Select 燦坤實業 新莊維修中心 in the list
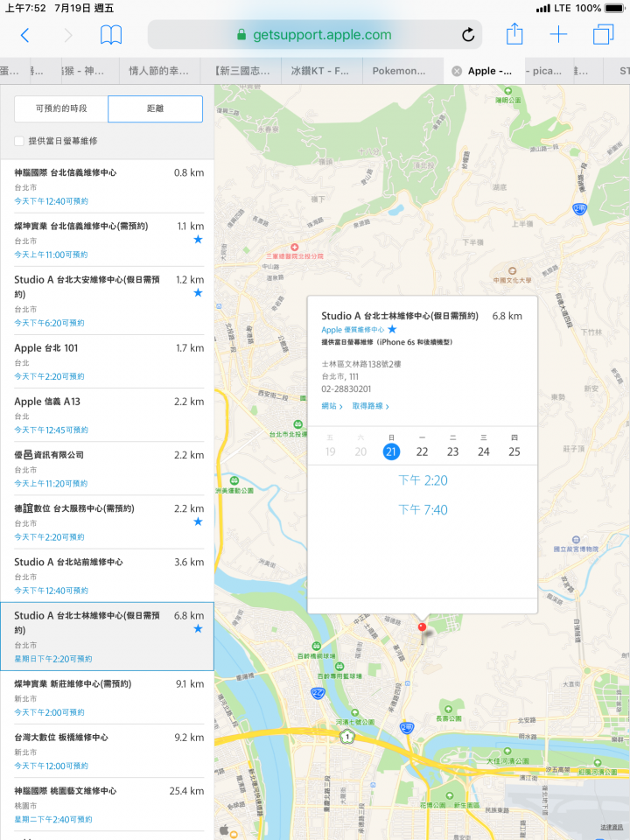 (x=107, y=697)
